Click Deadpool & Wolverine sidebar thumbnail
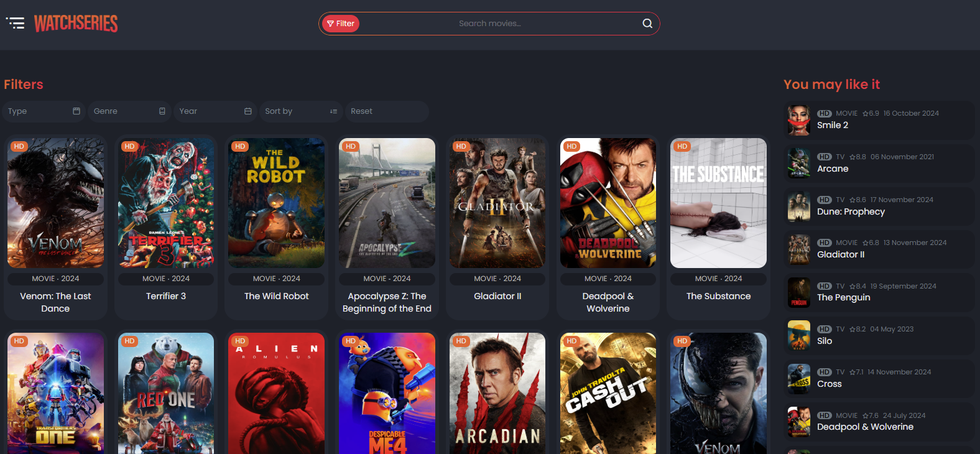 click(799, 422)
